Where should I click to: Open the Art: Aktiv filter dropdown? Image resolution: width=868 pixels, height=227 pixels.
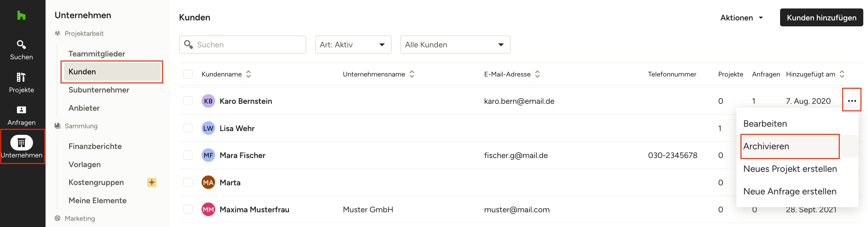(353, 45)
